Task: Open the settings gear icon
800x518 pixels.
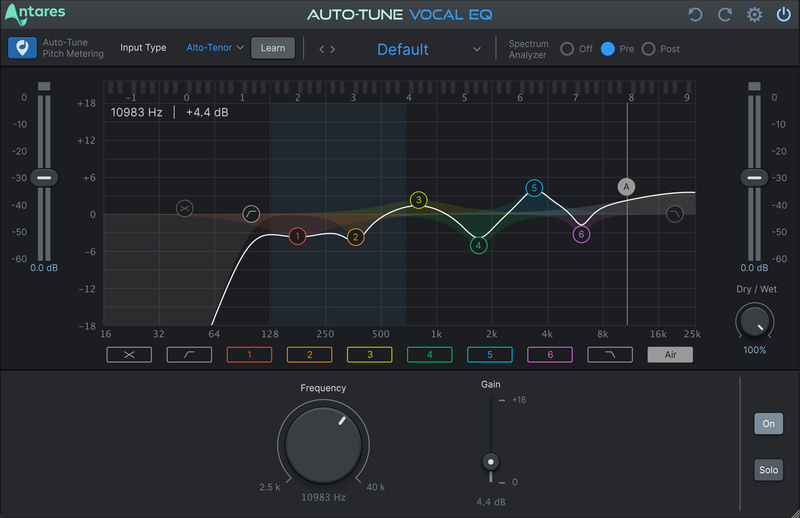Action: tap(755, 15)
